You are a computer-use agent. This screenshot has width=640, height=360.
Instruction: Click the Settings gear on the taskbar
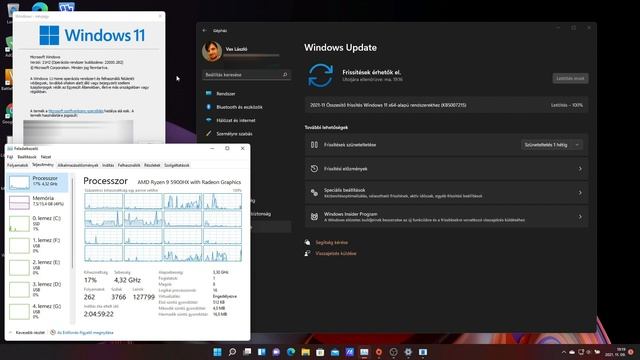tap(408, 352)
